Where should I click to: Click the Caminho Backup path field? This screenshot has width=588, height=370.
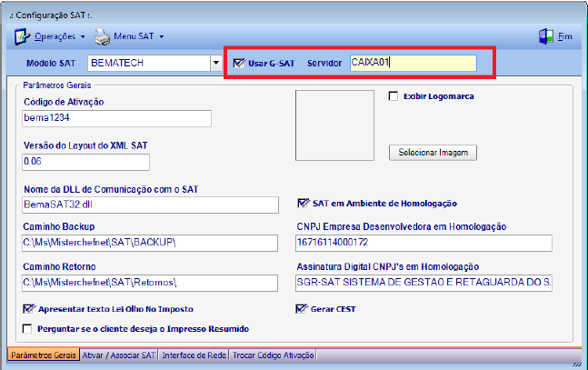[x=150, y=243]
